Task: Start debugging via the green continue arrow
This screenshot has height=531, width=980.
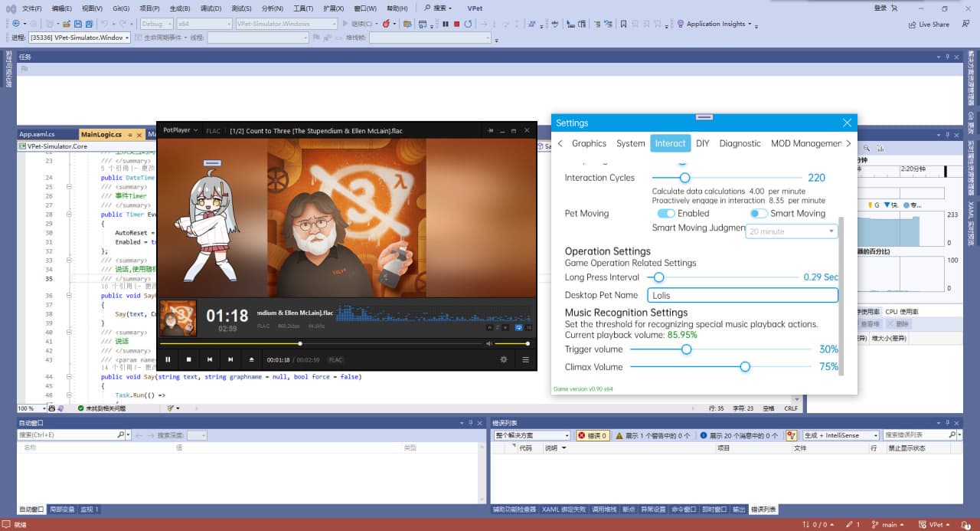Action: tap(345, 24)
